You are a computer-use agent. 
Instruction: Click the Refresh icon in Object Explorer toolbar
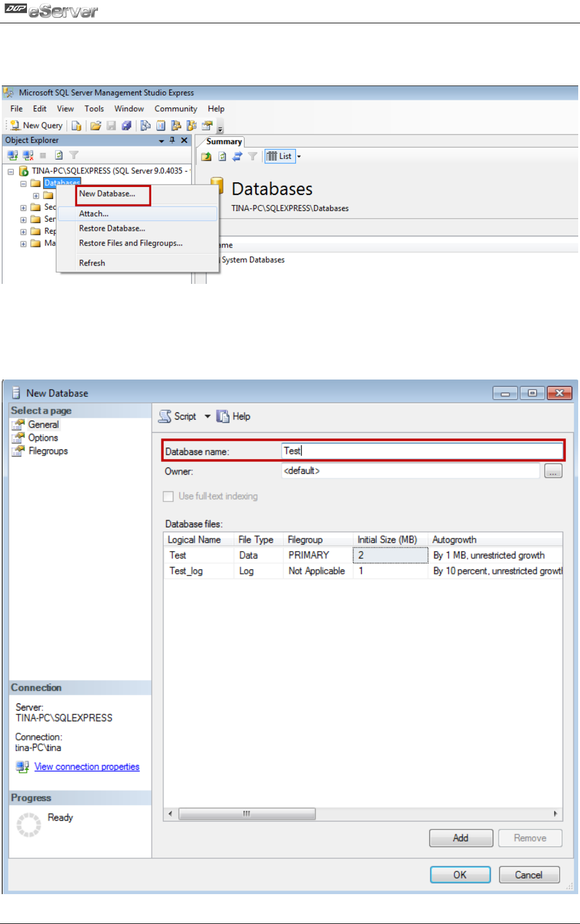coord(59,155)
